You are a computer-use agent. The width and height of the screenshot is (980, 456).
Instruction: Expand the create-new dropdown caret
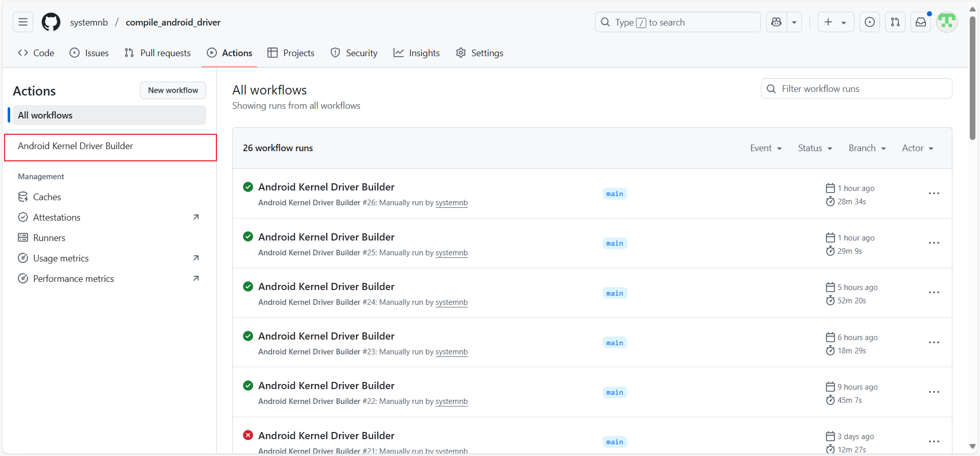click(844, 22)
